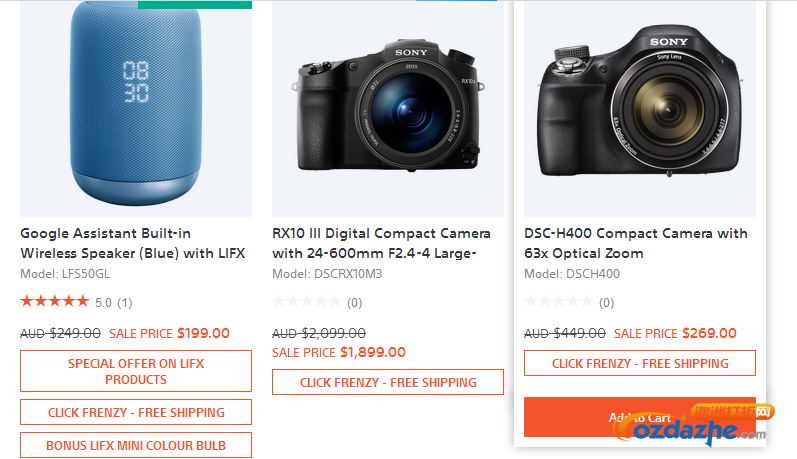The height and width of the screenshot is (459, 797).
Task: Add the DSC-H400 camera to cart
Action: pyautogui.click(x=640, y=417)
